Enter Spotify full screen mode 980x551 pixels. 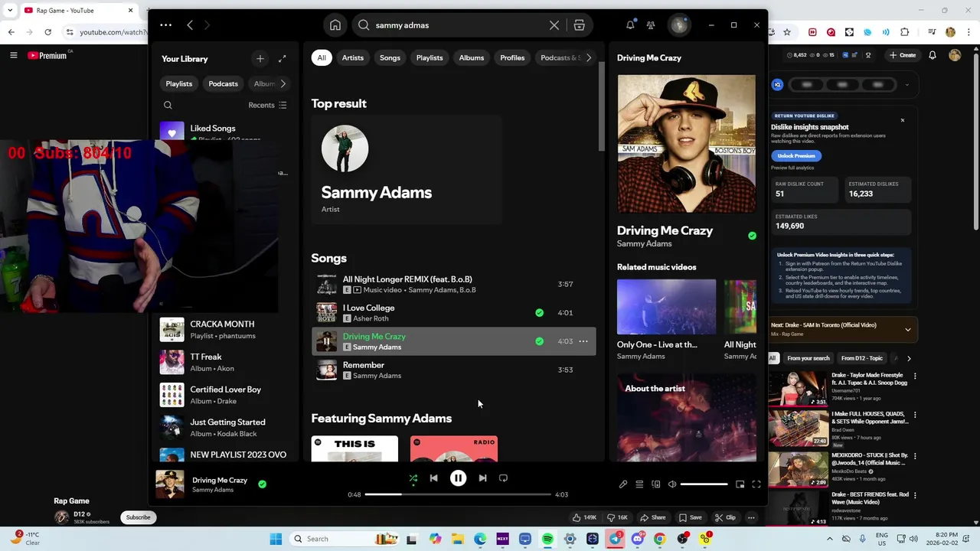point(756,484)
